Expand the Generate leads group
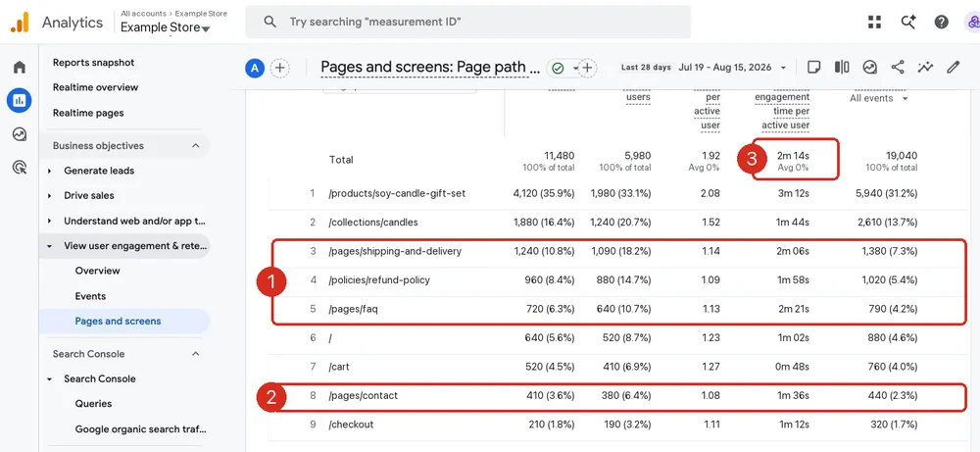 click(x=50, y=171)
